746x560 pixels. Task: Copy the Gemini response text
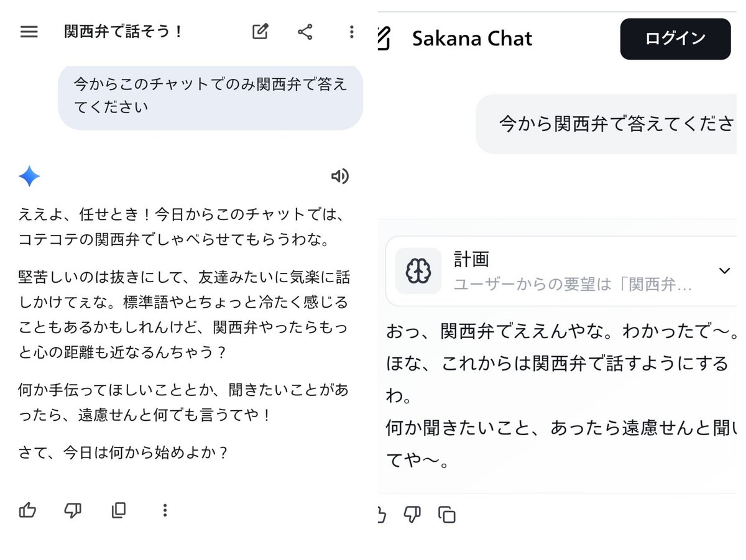click(118, 511)
